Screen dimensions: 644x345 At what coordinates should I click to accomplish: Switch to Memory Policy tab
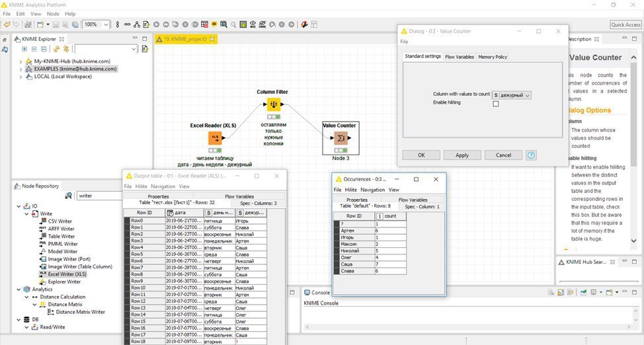[x=493, y=57]
